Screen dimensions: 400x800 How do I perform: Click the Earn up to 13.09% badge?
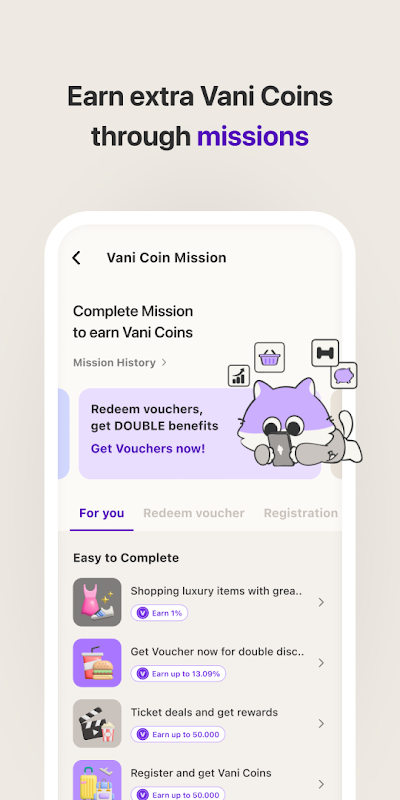point(178,673)
